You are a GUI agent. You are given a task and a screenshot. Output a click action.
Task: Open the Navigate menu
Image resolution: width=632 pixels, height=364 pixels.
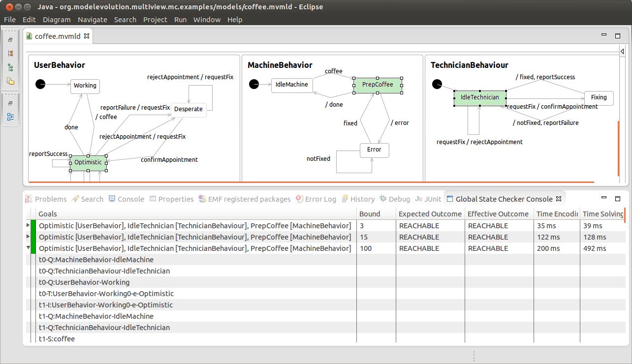tap(92, 19)
